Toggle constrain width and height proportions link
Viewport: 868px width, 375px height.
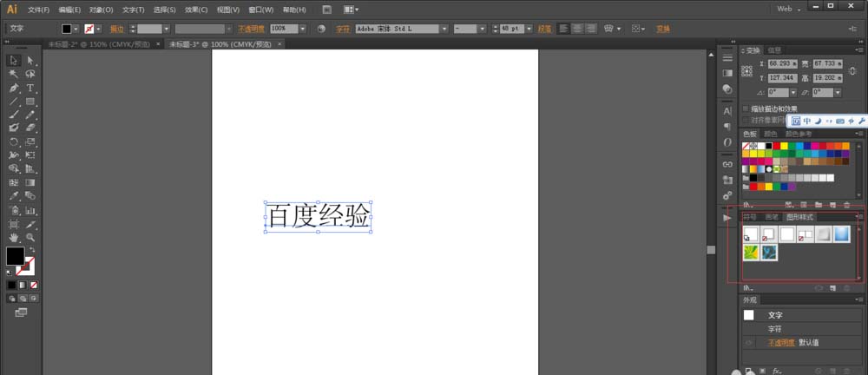852,71
